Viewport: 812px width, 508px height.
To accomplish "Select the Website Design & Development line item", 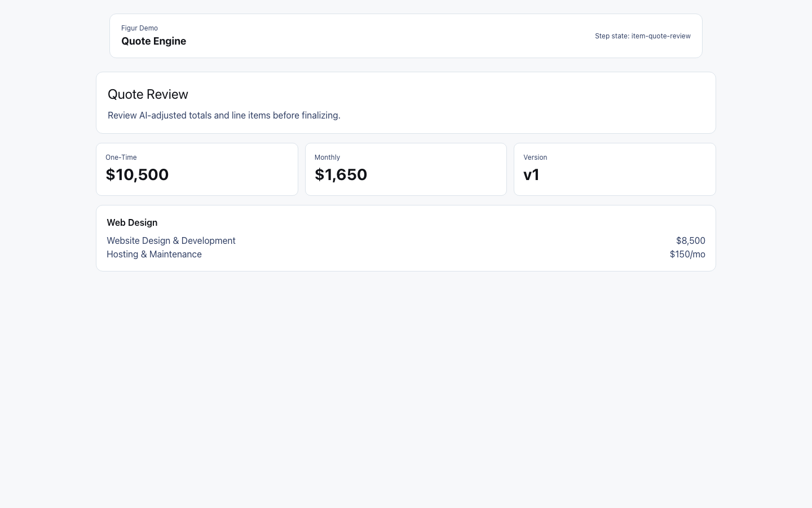I will 171,240.
